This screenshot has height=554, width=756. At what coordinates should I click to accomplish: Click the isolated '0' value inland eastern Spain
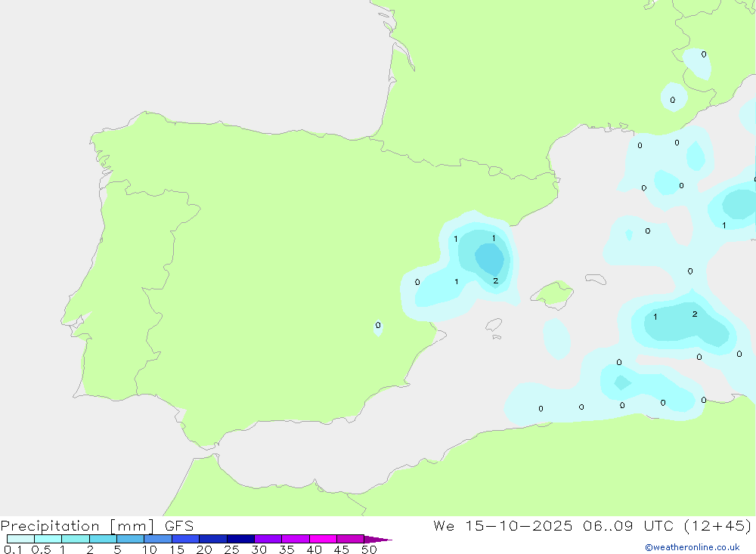(378, 325)
